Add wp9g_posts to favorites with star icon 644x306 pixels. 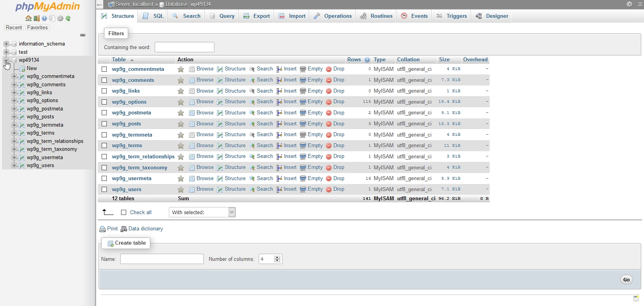pyautogui.click(x=181, y=124)
